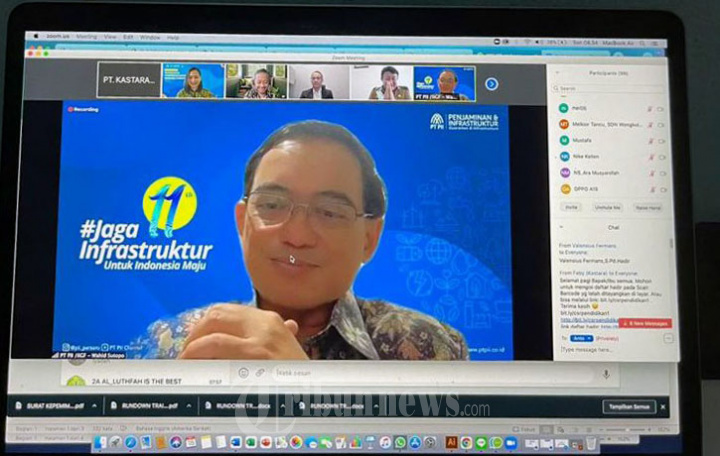Click the Type message here field
This screenshot has height=456, width=720.
(x=611, y=350)
